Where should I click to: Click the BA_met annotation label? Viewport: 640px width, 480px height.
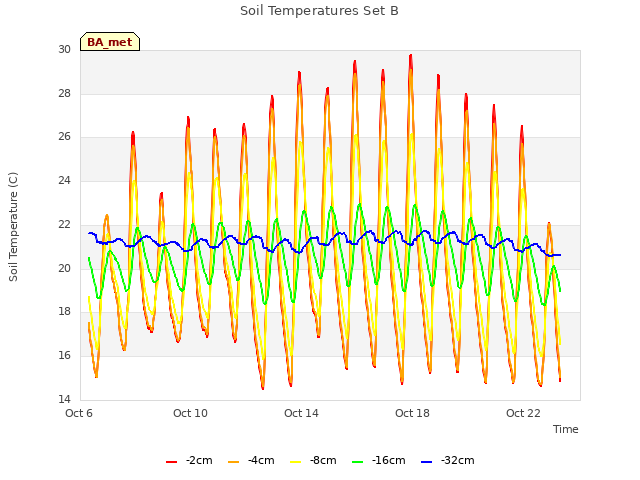tap(110, 42)
